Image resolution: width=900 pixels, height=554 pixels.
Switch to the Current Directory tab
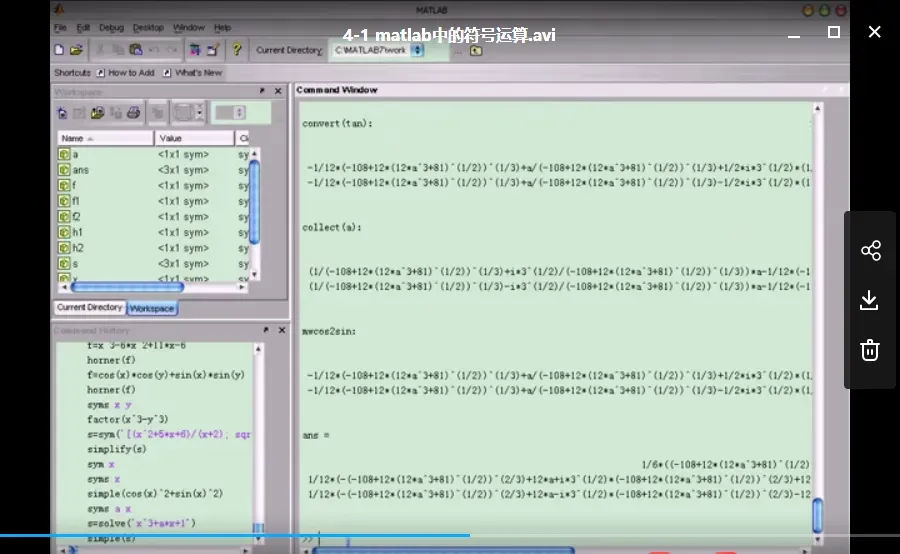click(90, 308)
